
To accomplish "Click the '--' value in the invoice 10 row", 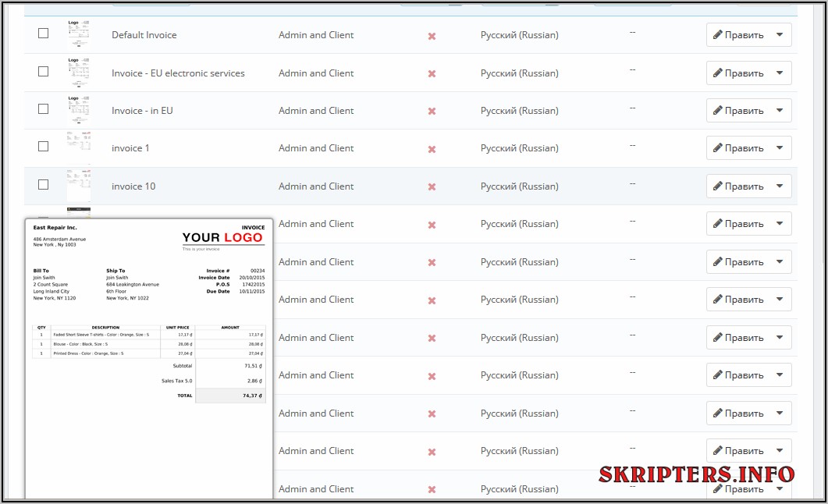I will pyautogui.click(x=632, y=183).
